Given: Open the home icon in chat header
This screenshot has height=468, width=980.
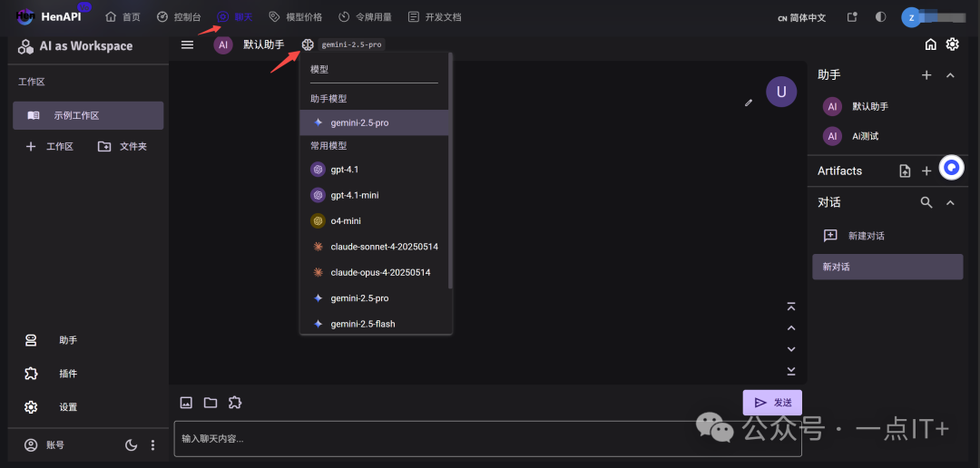Looking at the screenshot, I should tap(931, 44).
